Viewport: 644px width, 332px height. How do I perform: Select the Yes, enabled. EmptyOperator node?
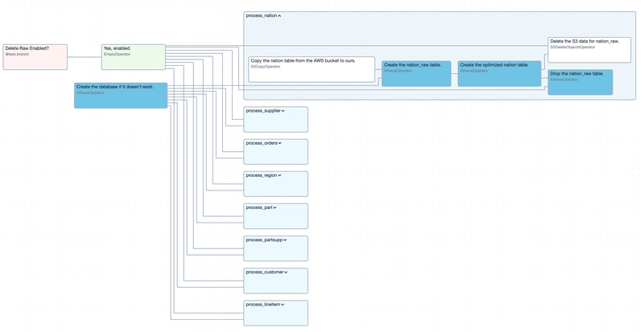(x=134, y=57)
